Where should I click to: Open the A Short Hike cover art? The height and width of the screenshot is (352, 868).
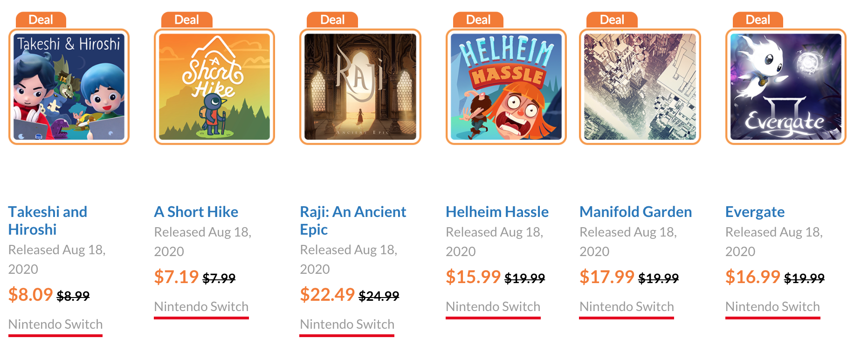(x=214, y=87)
